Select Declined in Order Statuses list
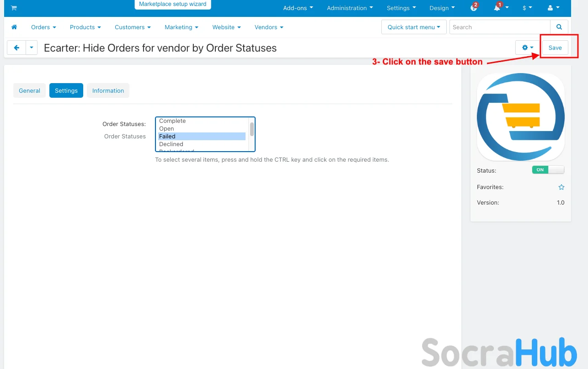588x369 pixels. coord(202,144)
